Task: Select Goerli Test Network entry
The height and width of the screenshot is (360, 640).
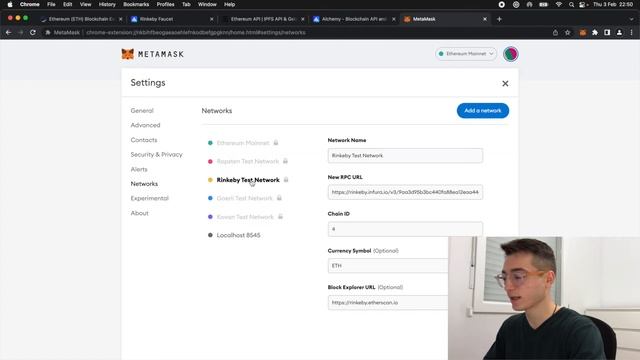Action: [244, 198]
